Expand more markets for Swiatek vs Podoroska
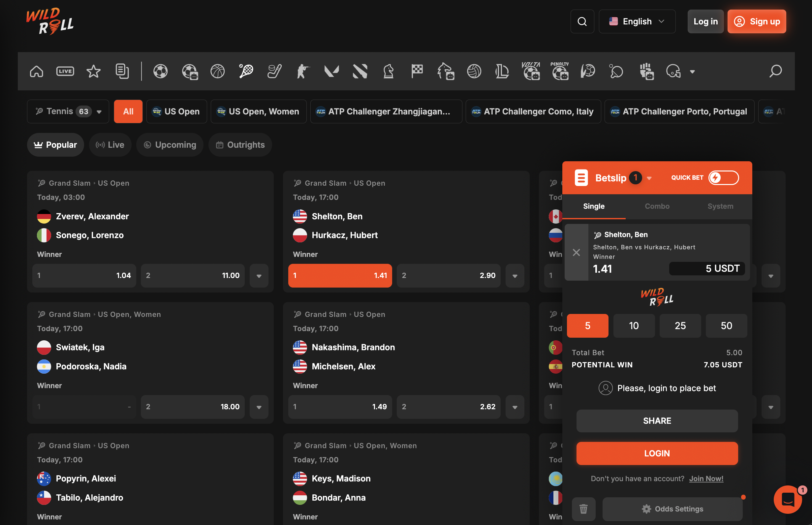This screenshot has width=812, height=525. coord(259,407)
